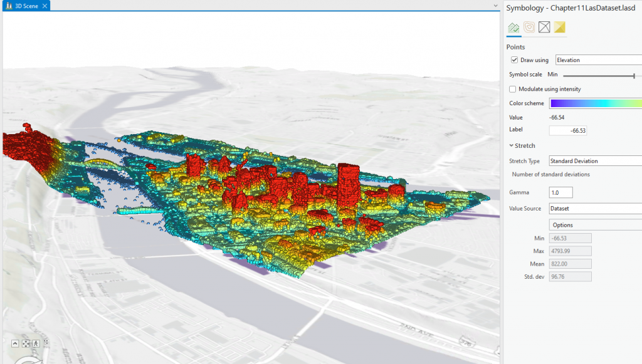Open the Draw using Elevation dropdown
The image size is (642, 364).
pos(599,60)
